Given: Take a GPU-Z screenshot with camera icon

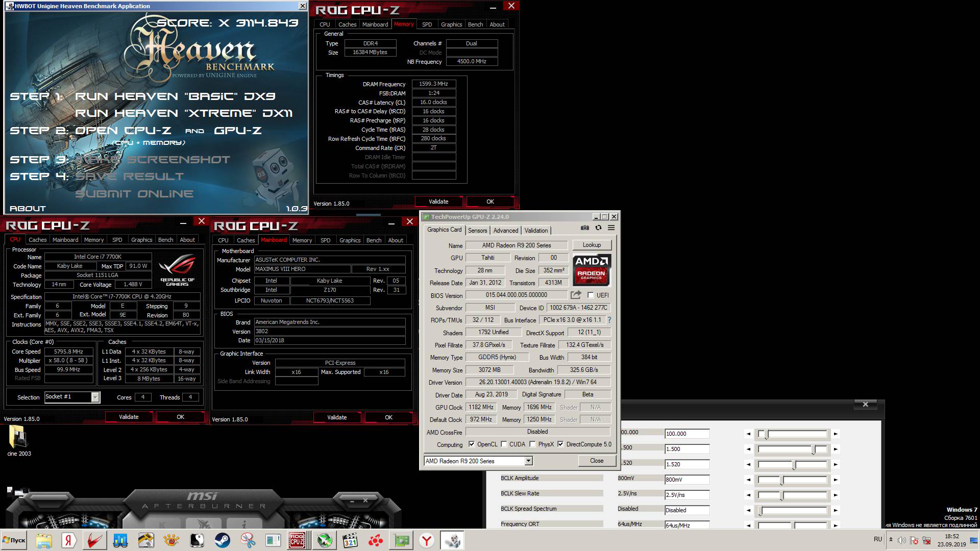Looking at the screenshot, I should click(x=585, y=228).
